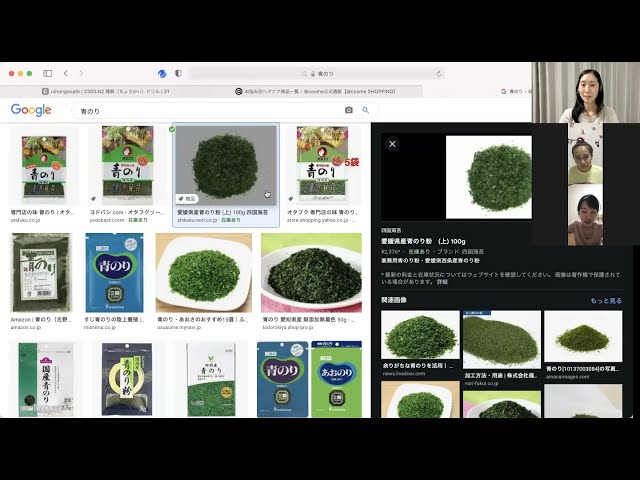Image resolution: width=640 pixels, height=480 pixels.
Task: Go forward with the Safari forward arrow
Action: coord(81,73)
